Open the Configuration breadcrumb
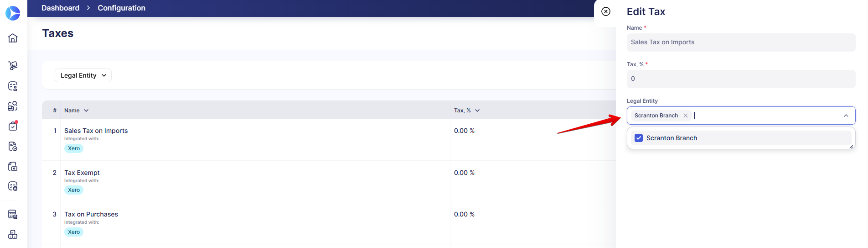Viewport: 868px width, 248px height. click(121, 8)
